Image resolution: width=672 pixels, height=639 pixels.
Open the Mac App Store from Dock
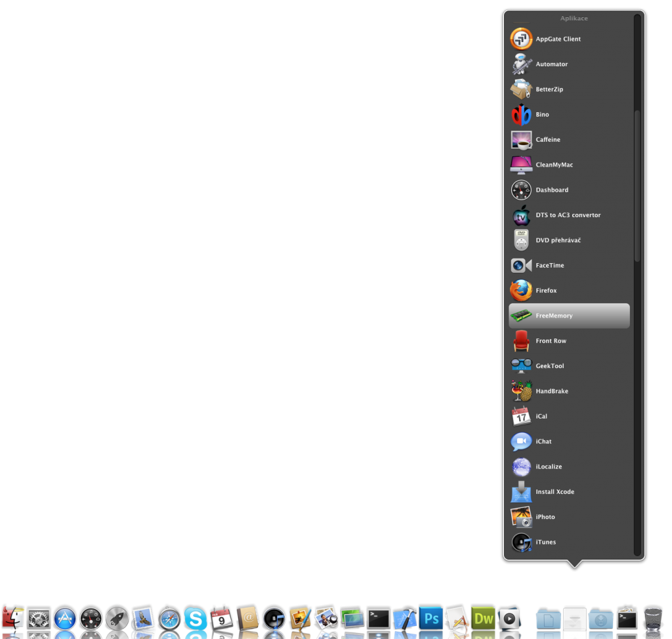pyautogui.click(x=65, y=619)
